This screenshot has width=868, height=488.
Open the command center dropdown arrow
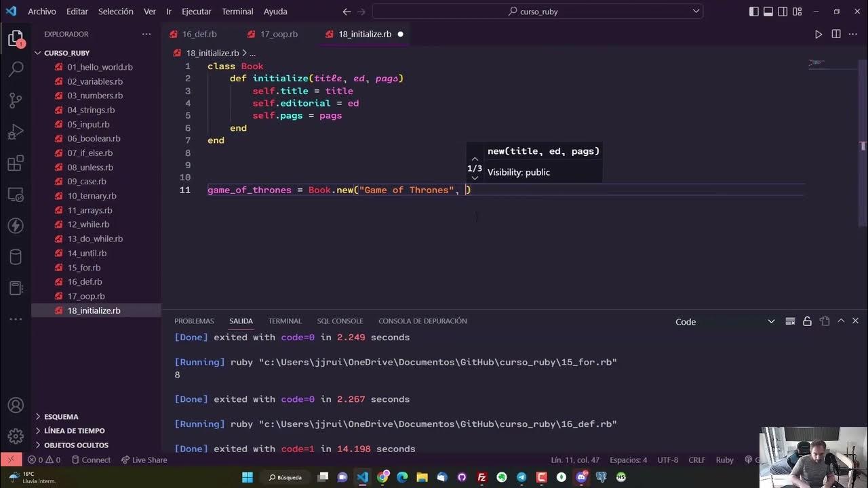(696, 12)
